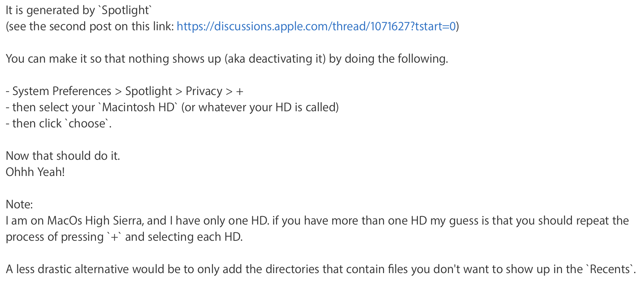Click "System Preferences" in the steps list

coord(62,91)
